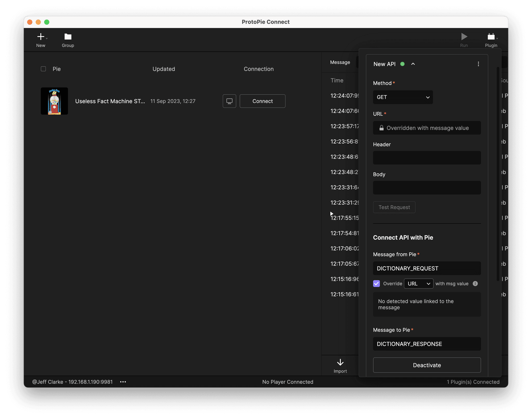The height and width of the screenshot is (419, 532).
Task: Click the overridden URL field
Action: (427, 128)
